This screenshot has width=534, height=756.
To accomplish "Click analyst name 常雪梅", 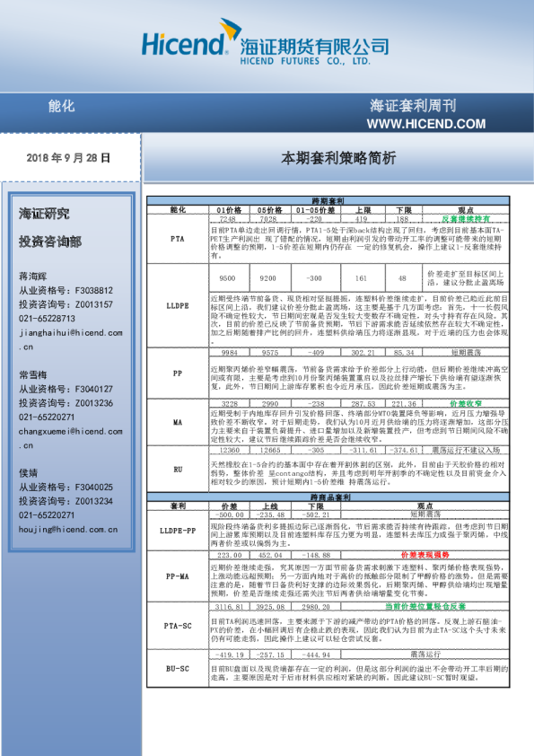I will (x=33, y=374).
